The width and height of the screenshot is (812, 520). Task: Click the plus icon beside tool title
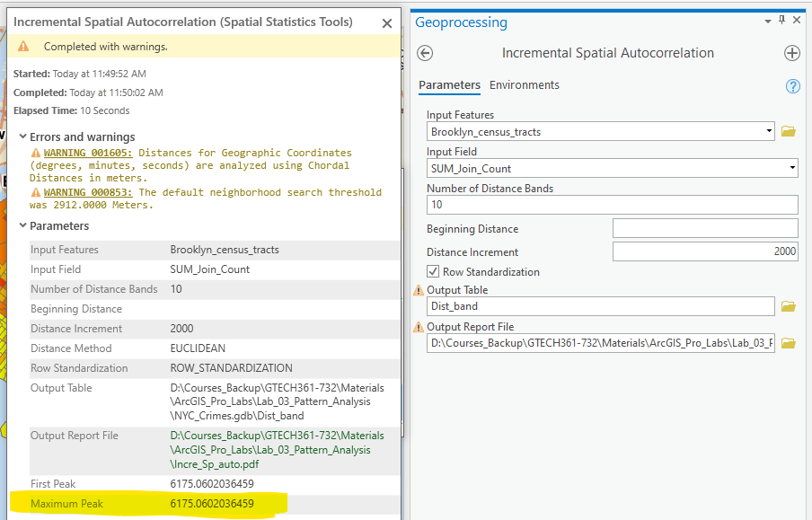click(791, 53)
